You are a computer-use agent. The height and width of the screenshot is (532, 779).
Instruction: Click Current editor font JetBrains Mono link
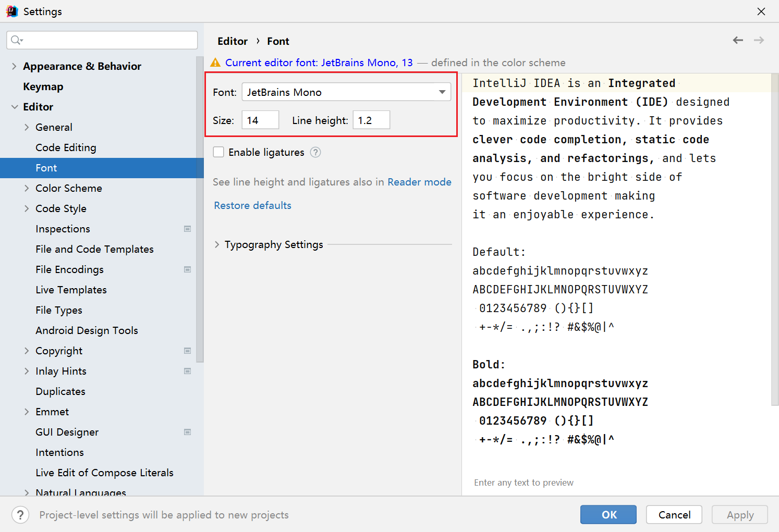[319, 63]
